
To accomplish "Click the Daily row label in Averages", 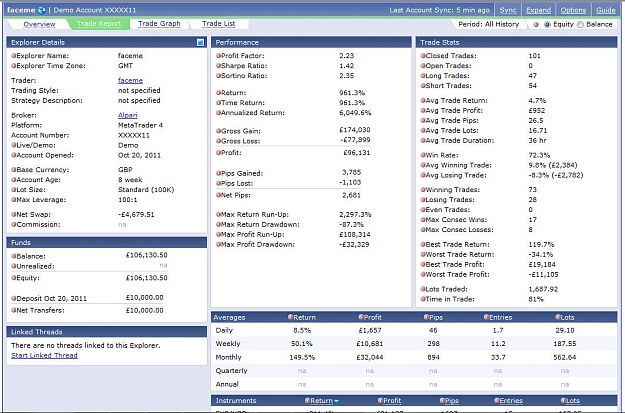I will [x=224, y=330].
